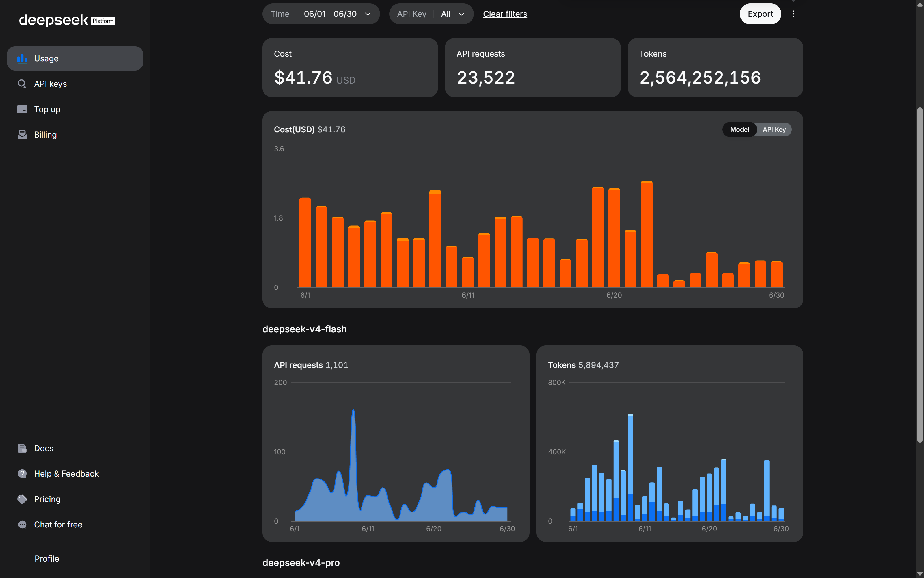Open Docs from the sidebar
Screen dimensions: 924x578
coord(75,448)
